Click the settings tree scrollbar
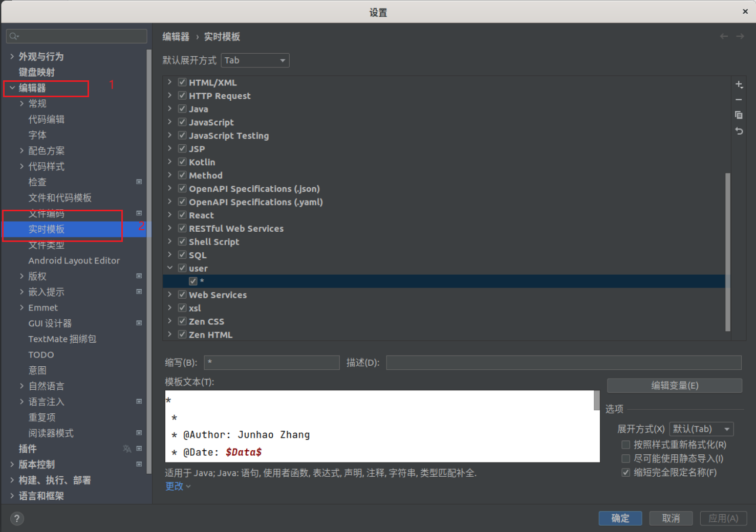This screenshot has width=756, height=532. [x=149, y=261]
